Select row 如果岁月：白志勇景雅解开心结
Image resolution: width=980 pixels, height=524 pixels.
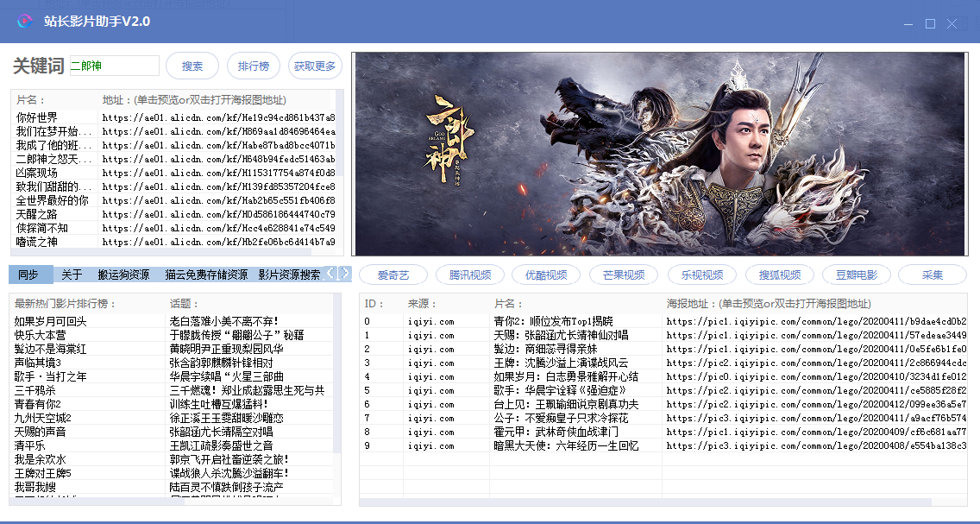[x=663, y=376]
